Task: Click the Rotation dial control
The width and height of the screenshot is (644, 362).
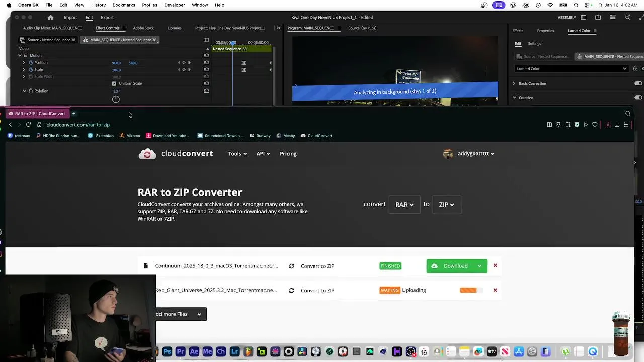Action: click(116, 99)
